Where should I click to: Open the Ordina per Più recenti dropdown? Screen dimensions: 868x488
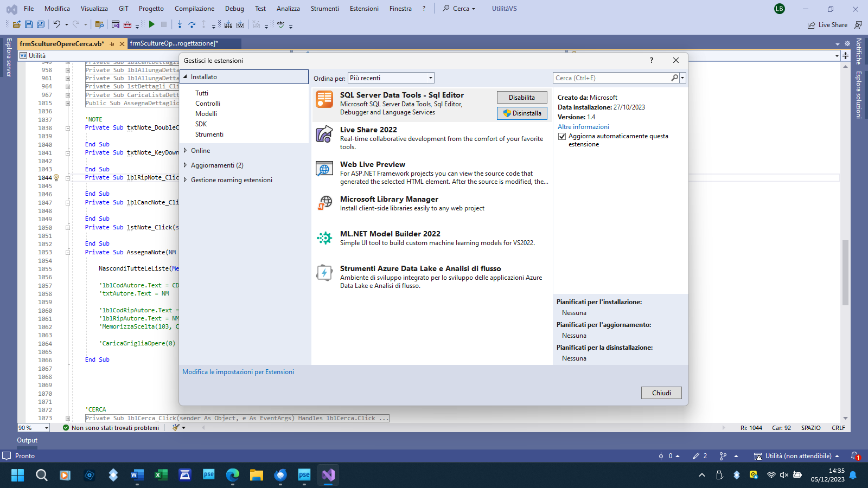391,78
